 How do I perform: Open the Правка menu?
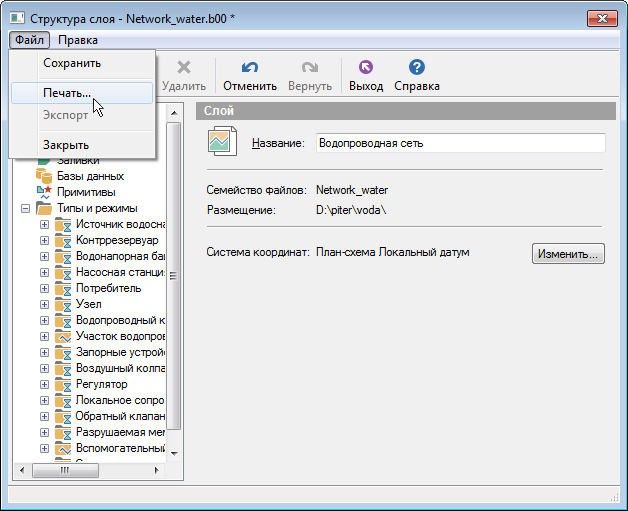[78, 40]
